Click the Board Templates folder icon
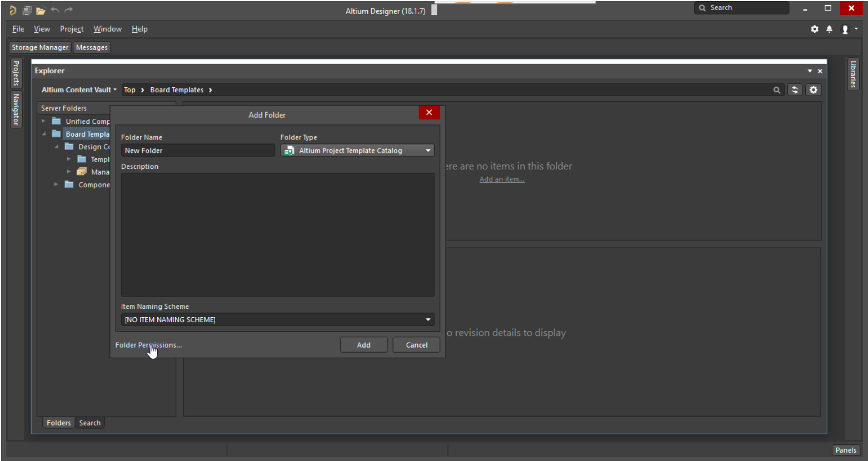 pos(56,134)
